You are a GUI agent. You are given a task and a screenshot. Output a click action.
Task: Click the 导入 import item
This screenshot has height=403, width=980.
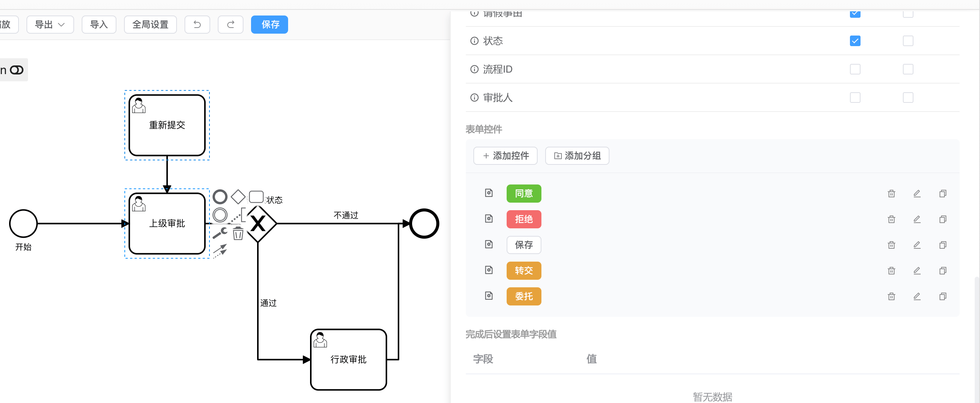click(99, 24)
